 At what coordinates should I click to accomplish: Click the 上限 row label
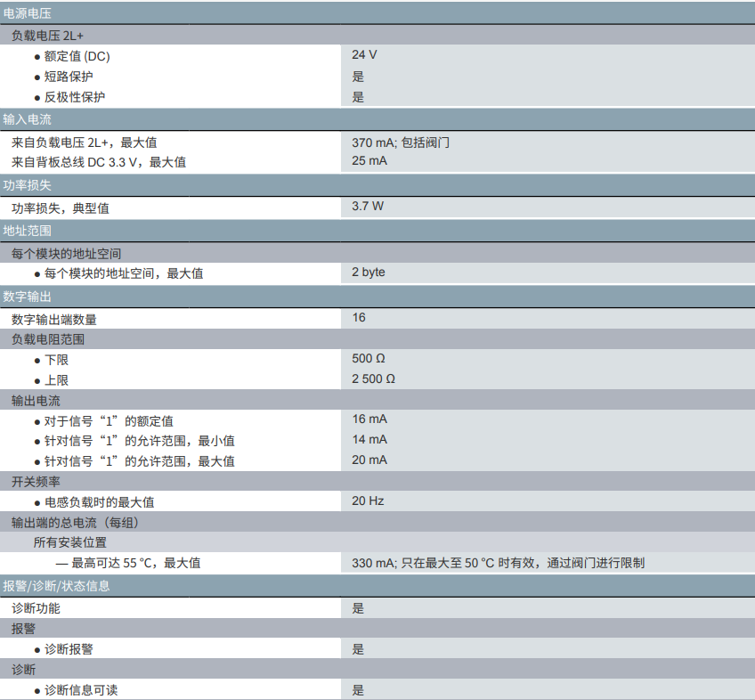56,380
